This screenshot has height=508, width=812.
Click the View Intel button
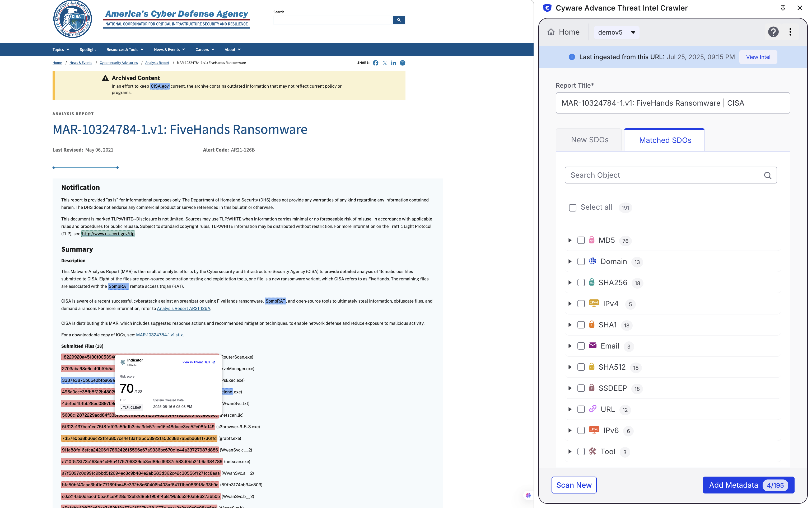758,57
